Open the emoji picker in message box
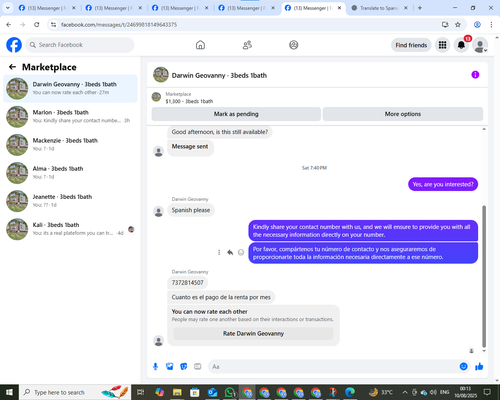500x400 pixels. pyautogui.click(x=464, y=367)
